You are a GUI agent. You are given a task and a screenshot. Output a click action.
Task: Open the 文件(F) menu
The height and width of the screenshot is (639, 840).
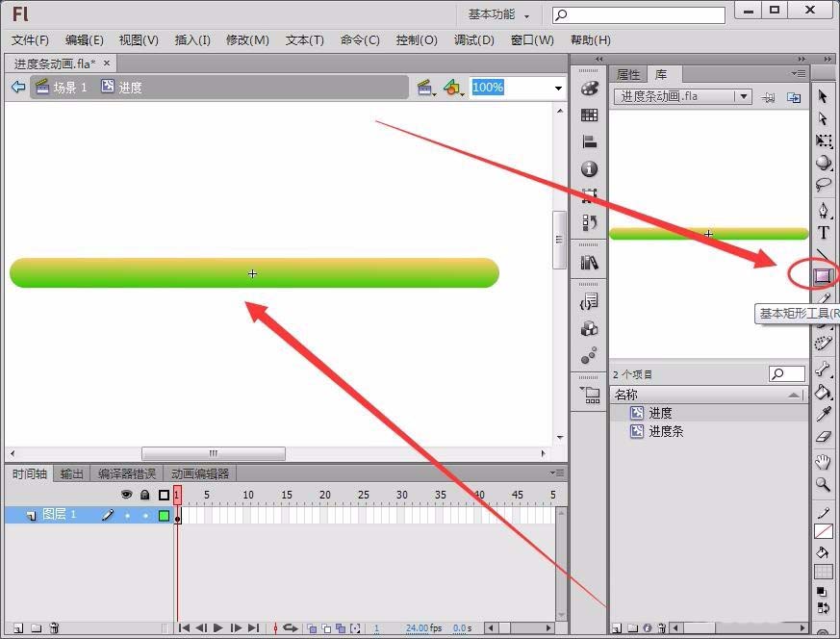click(30, 40)
